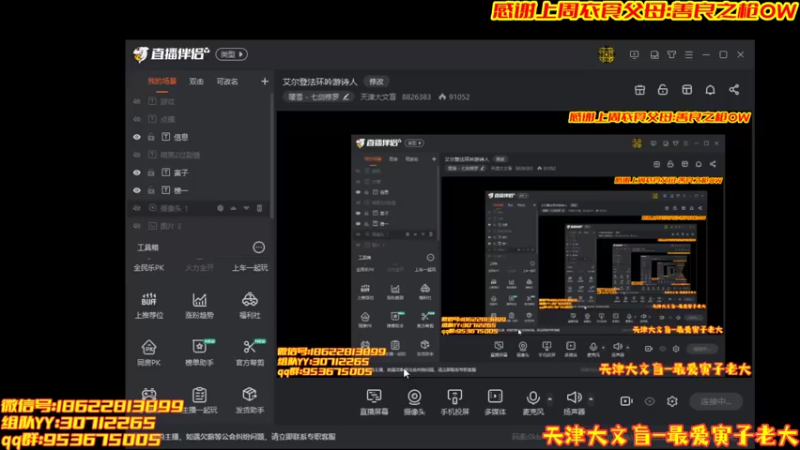Viewport: 800px width, 450px height.
Task: Add 多媒体 media source
Action: click(x=495, y=402)
